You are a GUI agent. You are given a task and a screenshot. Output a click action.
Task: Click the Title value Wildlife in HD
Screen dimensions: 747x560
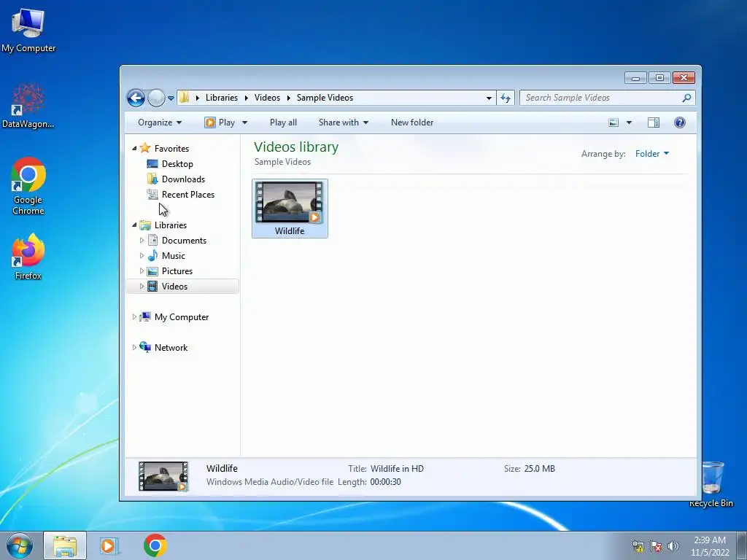coord(397,469)
